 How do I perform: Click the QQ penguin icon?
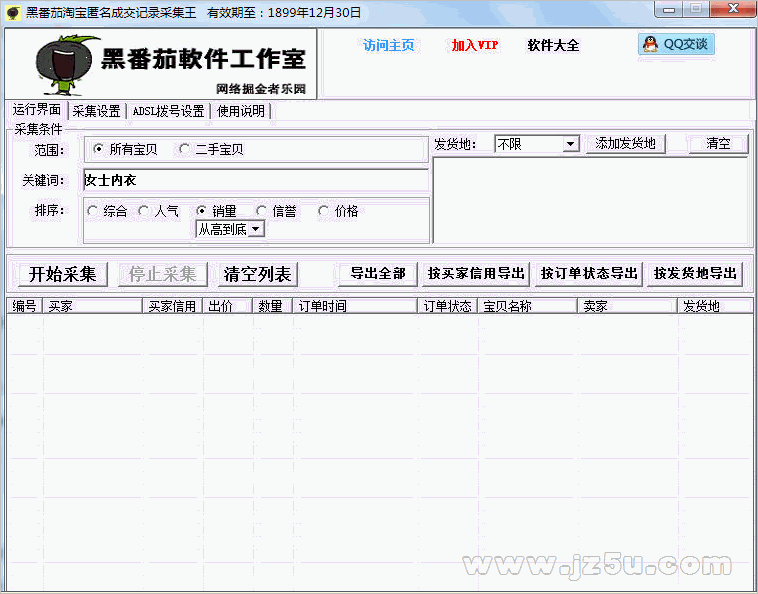click(x=650, y=44)
